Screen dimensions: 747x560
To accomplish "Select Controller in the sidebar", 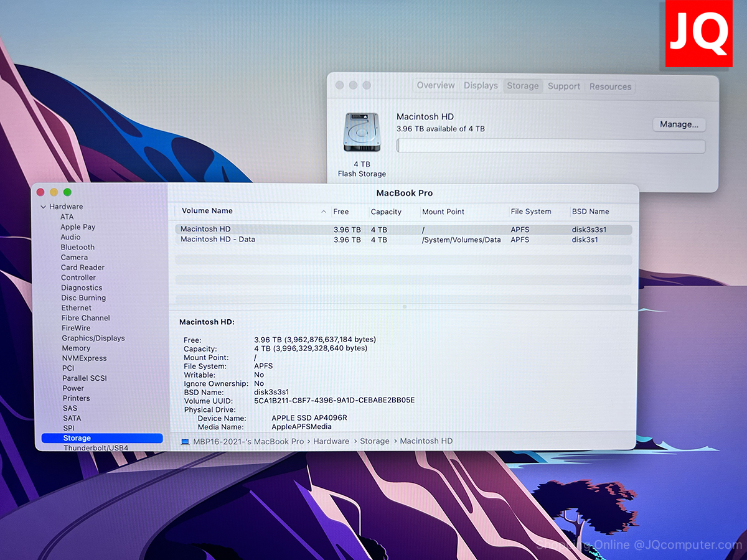I will pos(78,278).
